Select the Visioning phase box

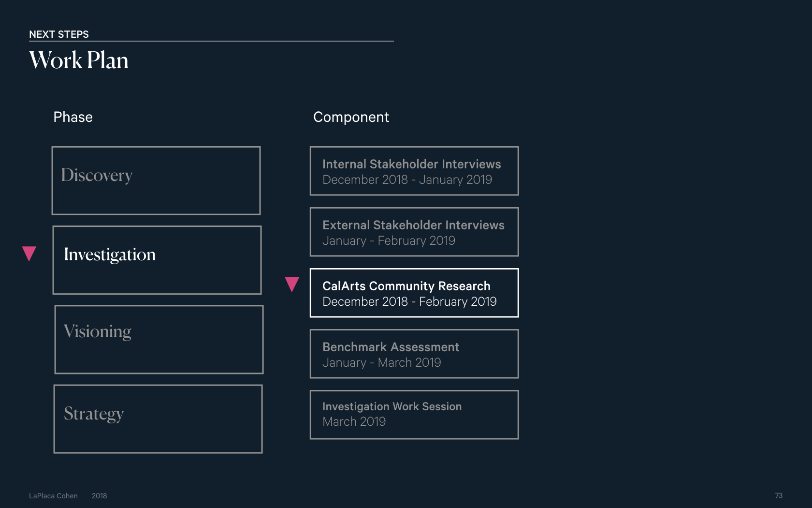(x=159, y=339)
